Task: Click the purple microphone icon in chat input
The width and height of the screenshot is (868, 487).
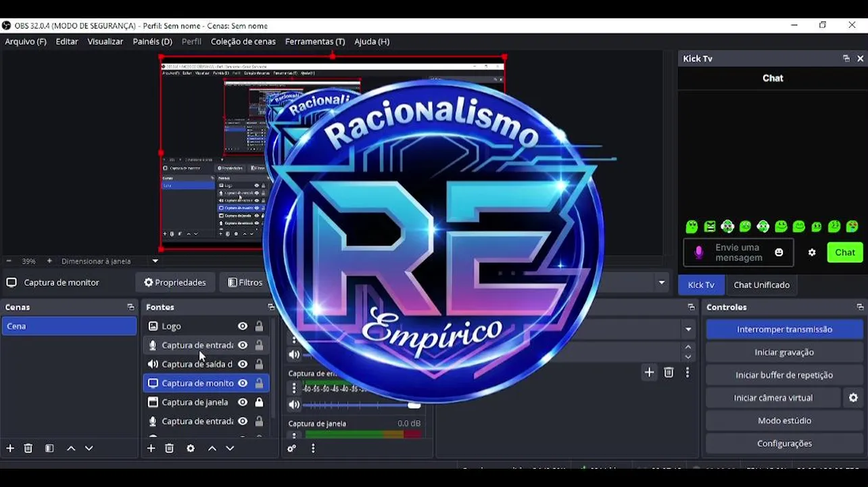Action: [x=699, y=252]
